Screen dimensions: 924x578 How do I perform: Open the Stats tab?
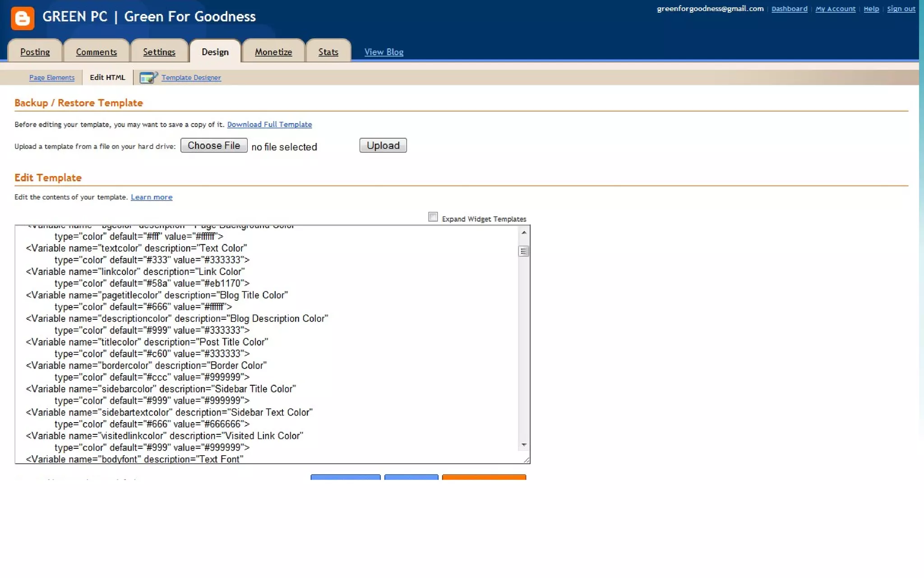coord(328,52)
